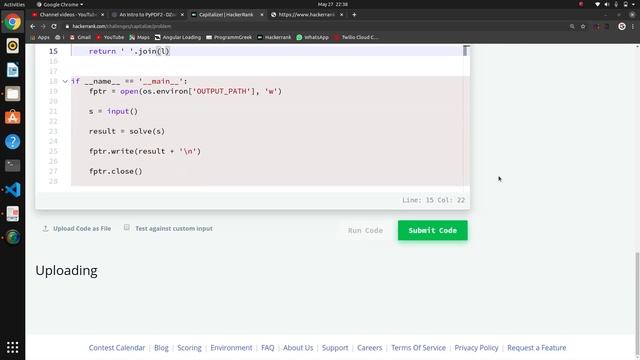Open Ubuntu Software from the dock

click(x=13, y=118)
